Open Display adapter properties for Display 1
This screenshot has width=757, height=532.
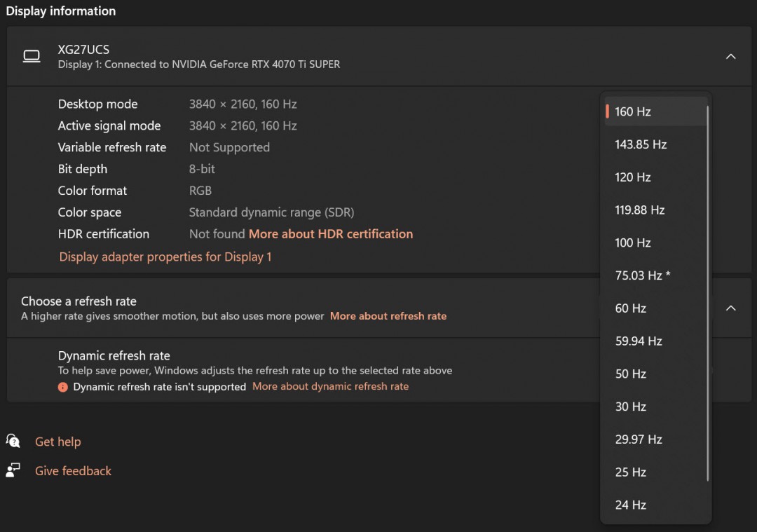pyautogui.click(x=165, y=257)
